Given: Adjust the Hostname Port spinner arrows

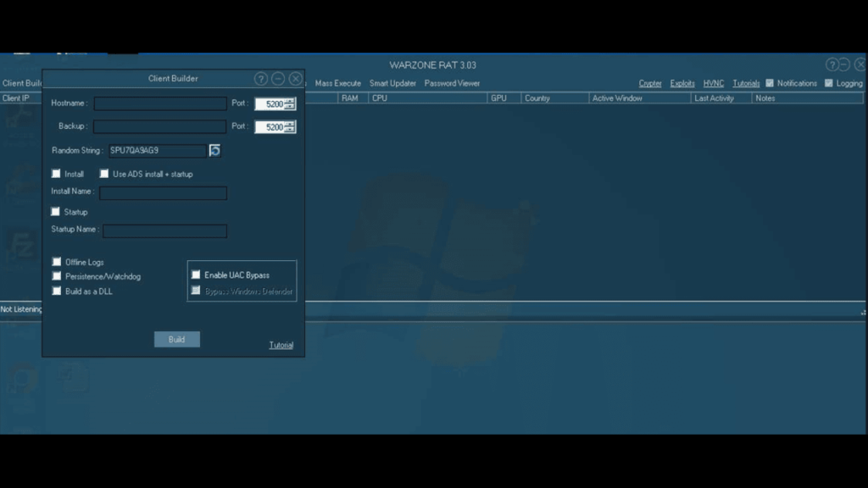Looking at the screenshot, I should coord(290,104).
